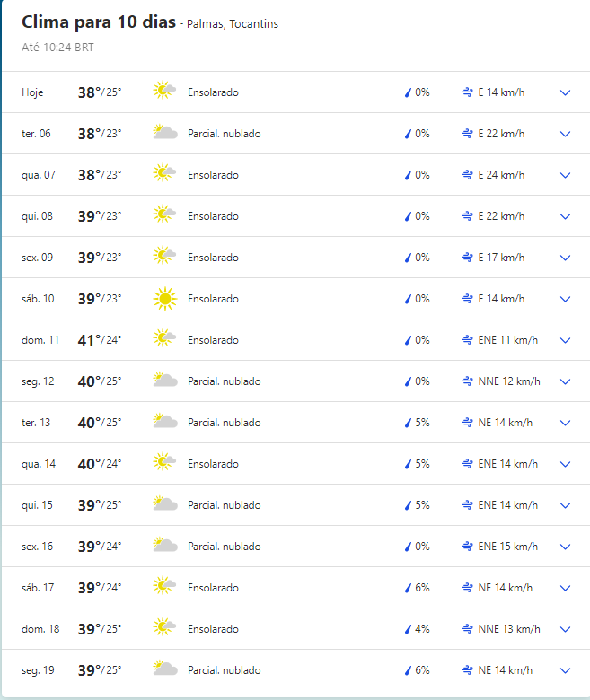This screenshot has width=590, height=700.
Task: Expand details for sex. 16 row
Action: pyautogui.click(x=566, y=547)
